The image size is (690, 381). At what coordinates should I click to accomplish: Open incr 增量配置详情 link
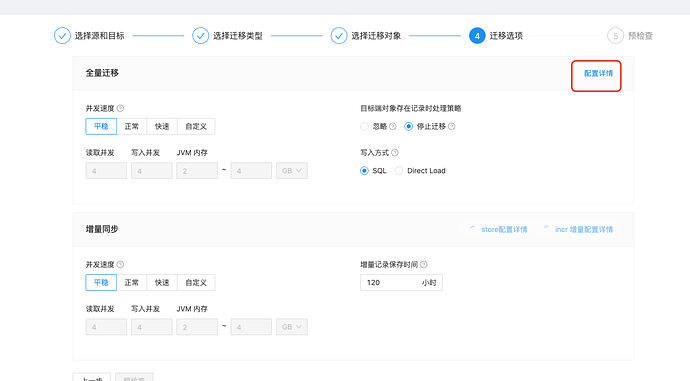click(x=584, y=229)
